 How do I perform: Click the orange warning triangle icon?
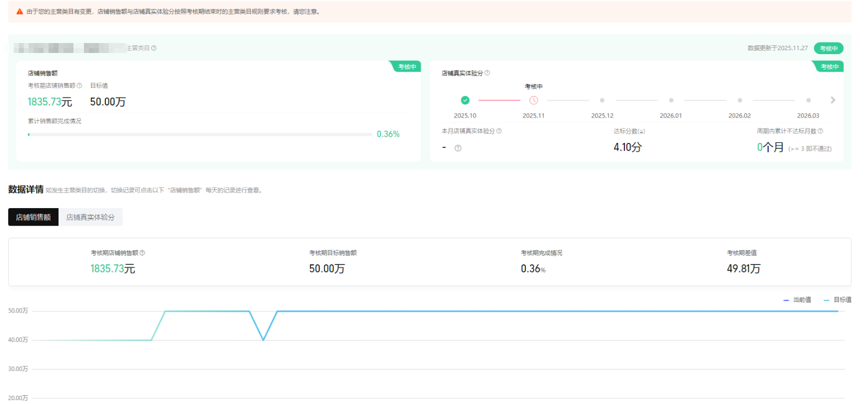coord(20,12)
